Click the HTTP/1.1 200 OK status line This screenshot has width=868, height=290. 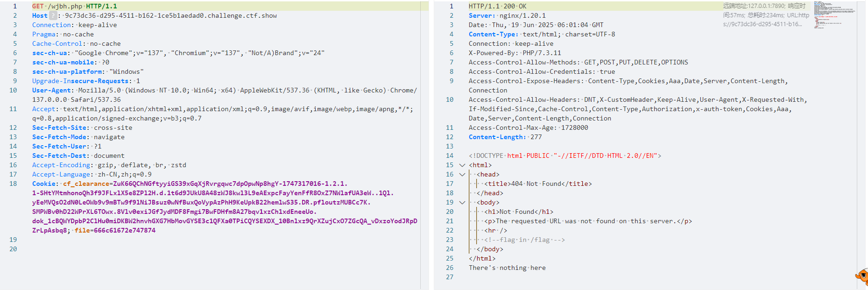tap(497, 6)
